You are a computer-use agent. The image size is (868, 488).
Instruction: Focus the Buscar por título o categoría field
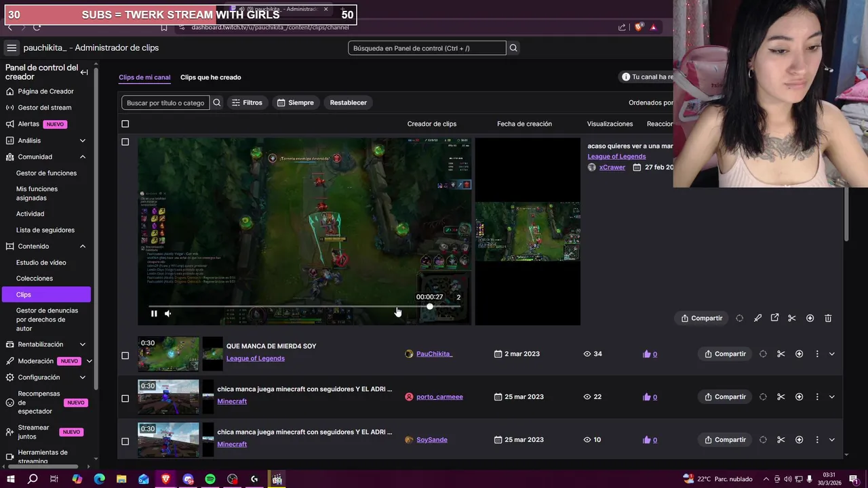[165, 102]
